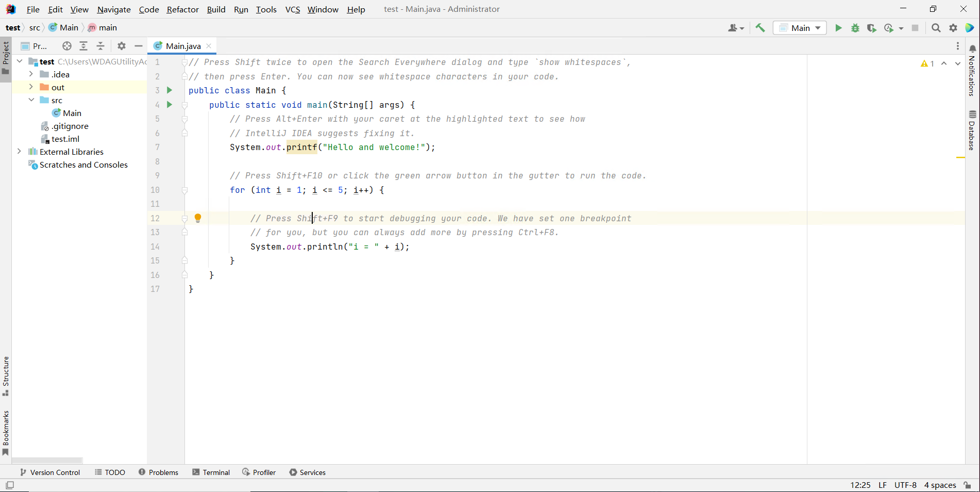Viewport: 980px width, 492px height.
Task: Click the yellow lightbulb intention icon
Action: click(x=198, y=218)
